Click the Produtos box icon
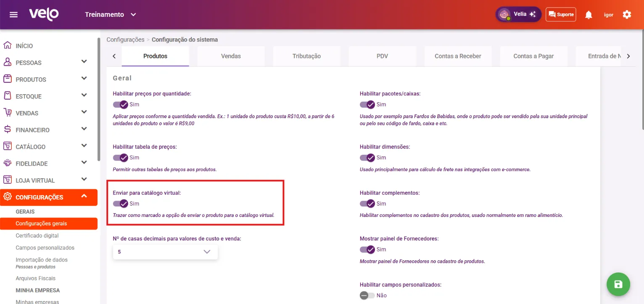 click(7, 79)
